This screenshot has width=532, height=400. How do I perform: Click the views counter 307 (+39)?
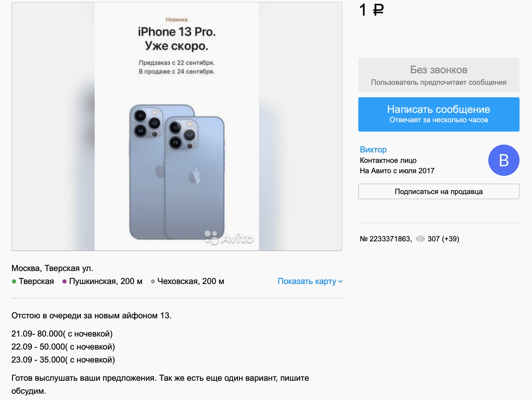[x=443, y=239]
